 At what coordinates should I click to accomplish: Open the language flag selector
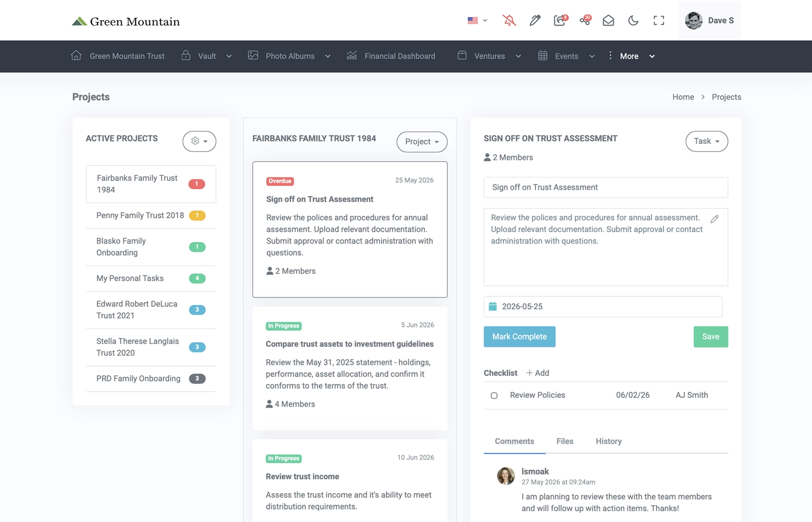(477, 20)
